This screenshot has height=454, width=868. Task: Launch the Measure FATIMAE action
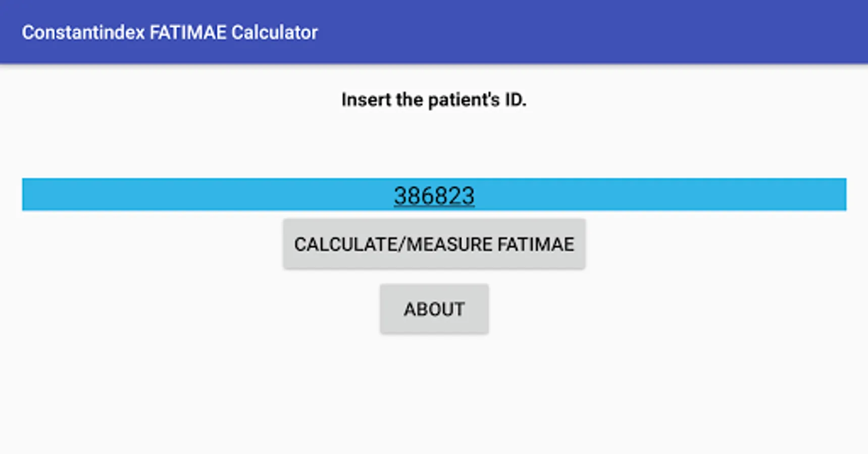click(x=434, y=244)
